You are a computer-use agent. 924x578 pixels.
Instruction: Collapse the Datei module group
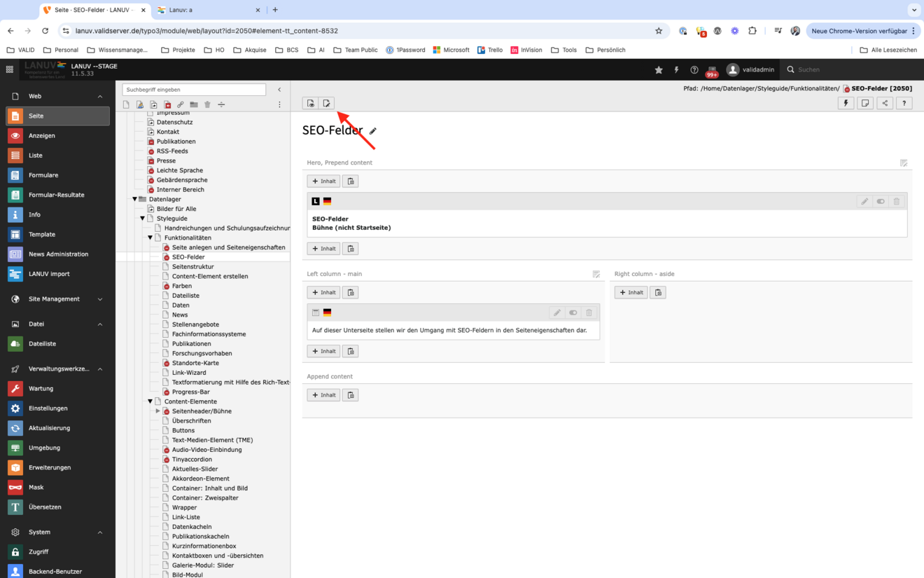(x=100, y=324)
